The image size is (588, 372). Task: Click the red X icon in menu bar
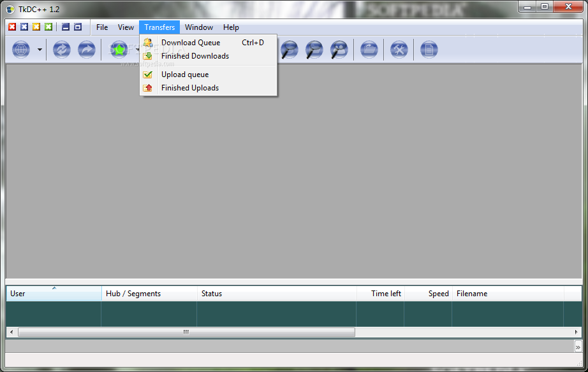click(12, 27)
